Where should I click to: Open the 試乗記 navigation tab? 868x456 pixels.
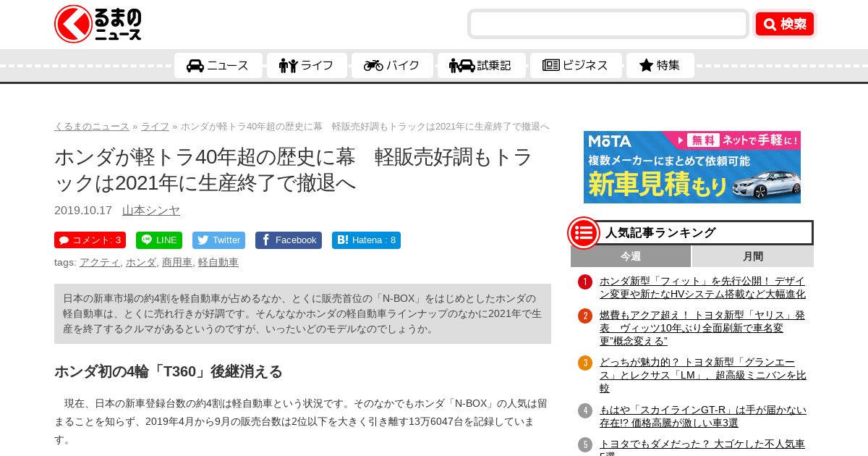coord(481,65)
